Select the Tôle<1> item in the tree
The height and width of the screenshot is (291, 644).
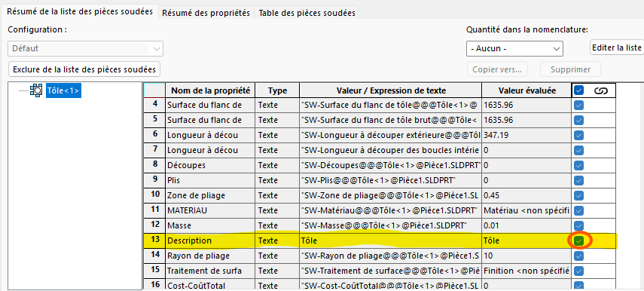tap(63, 90)
